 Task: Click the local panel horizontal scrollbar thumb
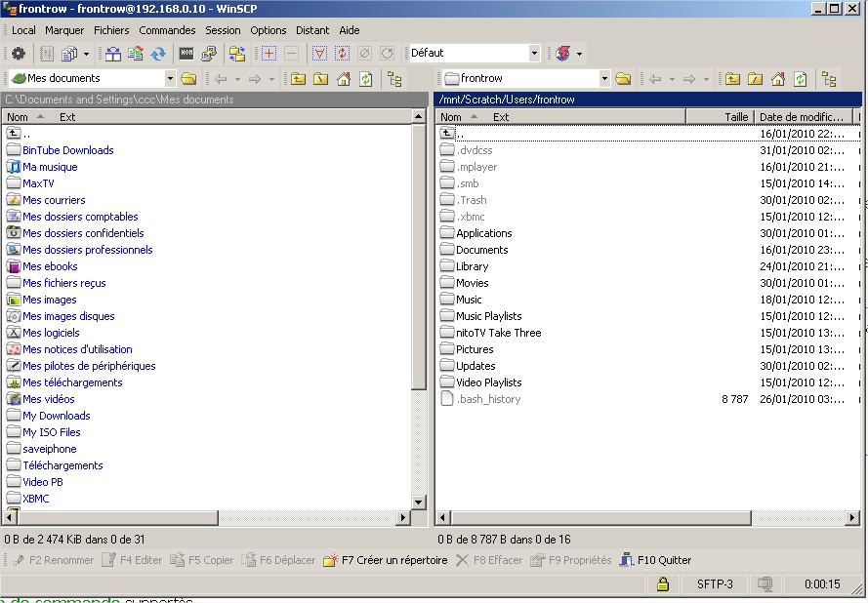pos(118,518)
